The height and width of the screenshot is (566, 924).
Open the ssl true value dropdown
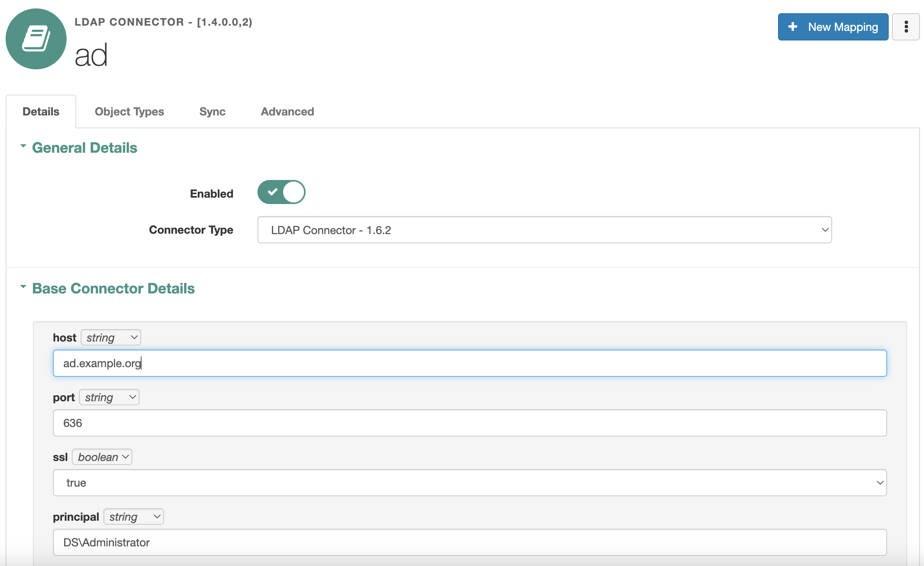pos(470,483)
